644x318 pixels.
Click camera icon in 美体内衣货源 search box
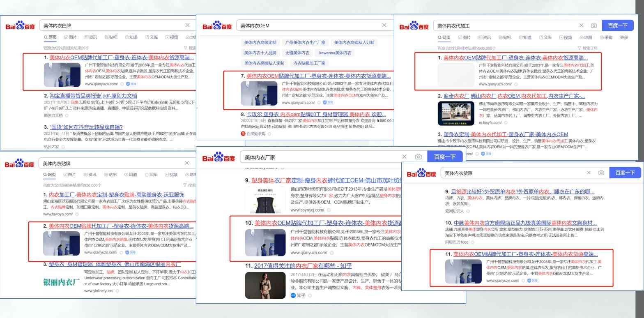pos(601,173)
